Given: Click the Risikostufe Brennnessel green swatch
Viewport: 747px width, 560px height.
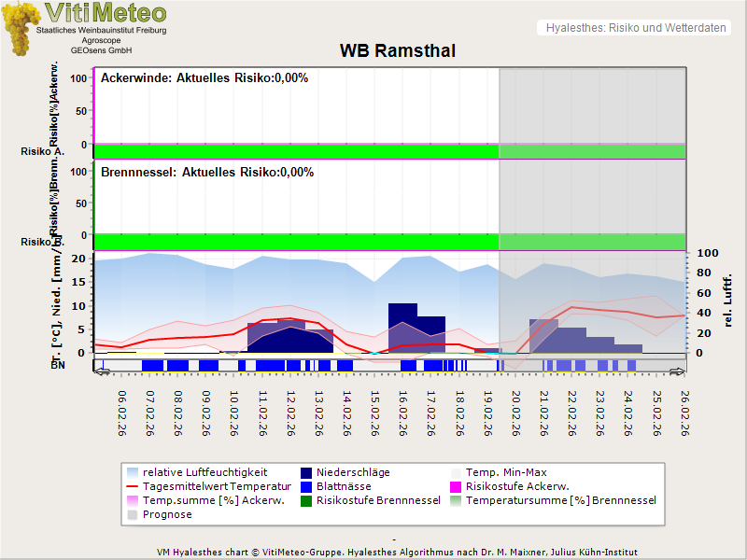Looking at the screenshot, I should (x=306, y=501).
